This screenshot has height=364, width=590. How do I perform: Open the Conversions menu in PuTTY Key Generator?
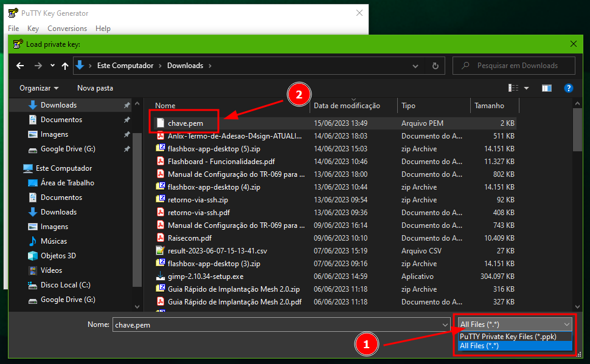[x=67, y=29]
